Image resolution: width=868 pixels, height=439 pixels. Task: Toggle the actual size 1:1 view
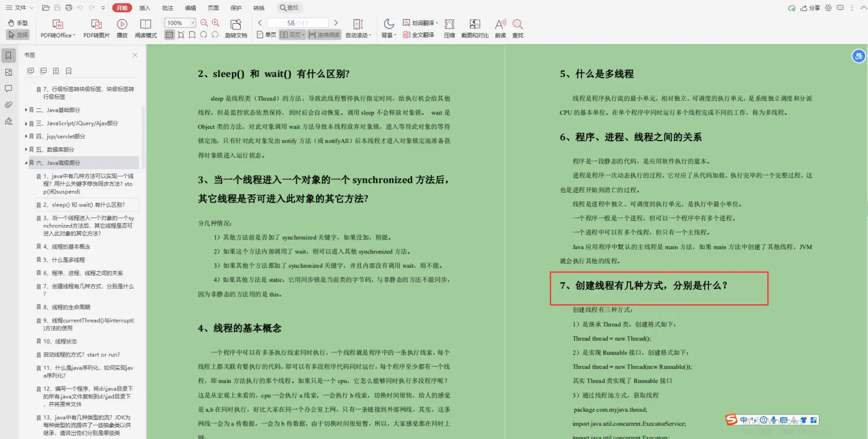click(169, 35)
